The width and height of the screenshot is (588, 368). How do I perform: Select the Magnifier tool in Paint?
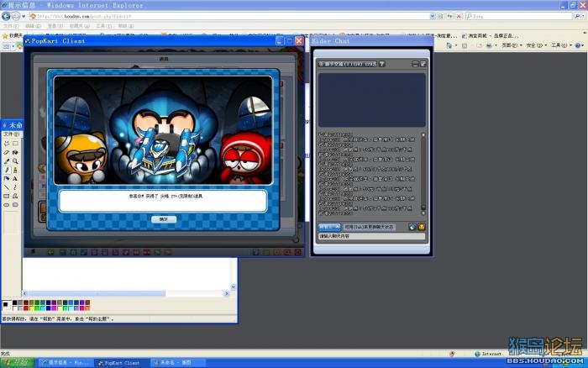(15, 161)
